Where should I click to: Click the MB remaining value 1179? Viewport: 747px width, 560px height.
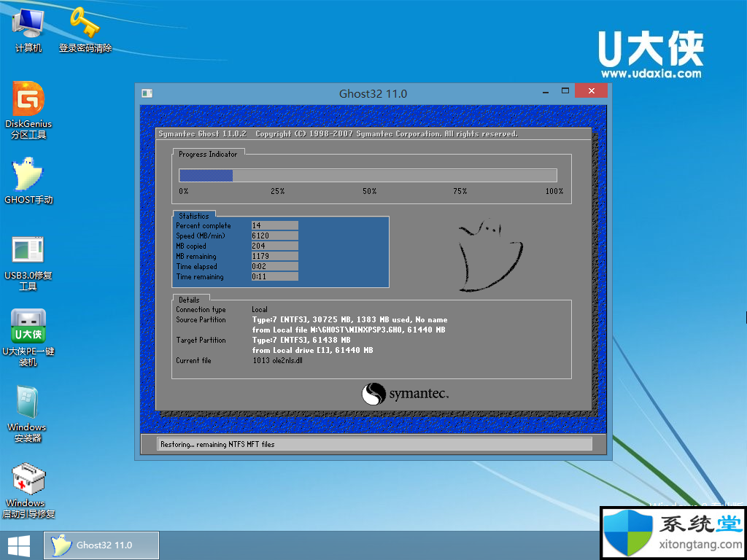tap(275, 256)
